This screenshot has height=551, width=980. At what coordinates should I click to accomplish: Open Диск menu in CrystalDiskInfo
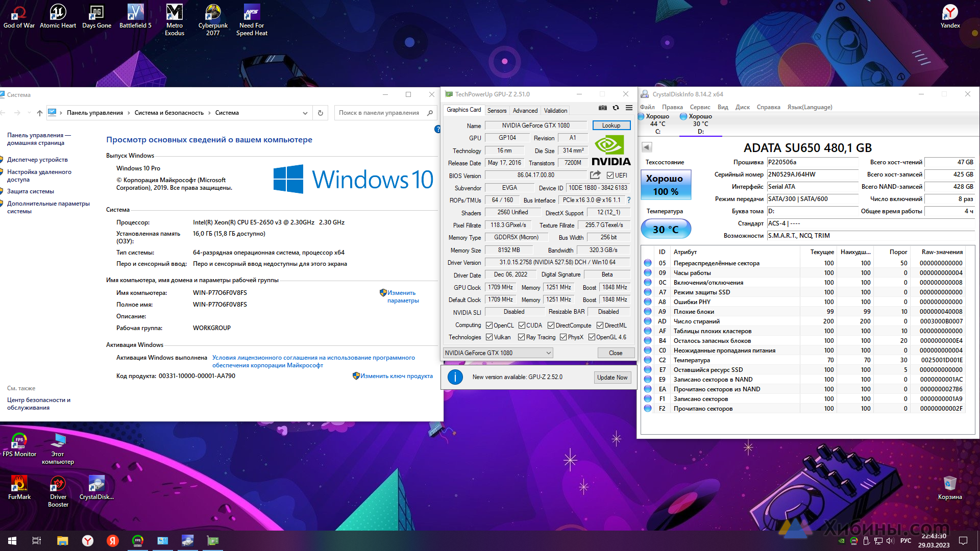click(x=742, y=107)
